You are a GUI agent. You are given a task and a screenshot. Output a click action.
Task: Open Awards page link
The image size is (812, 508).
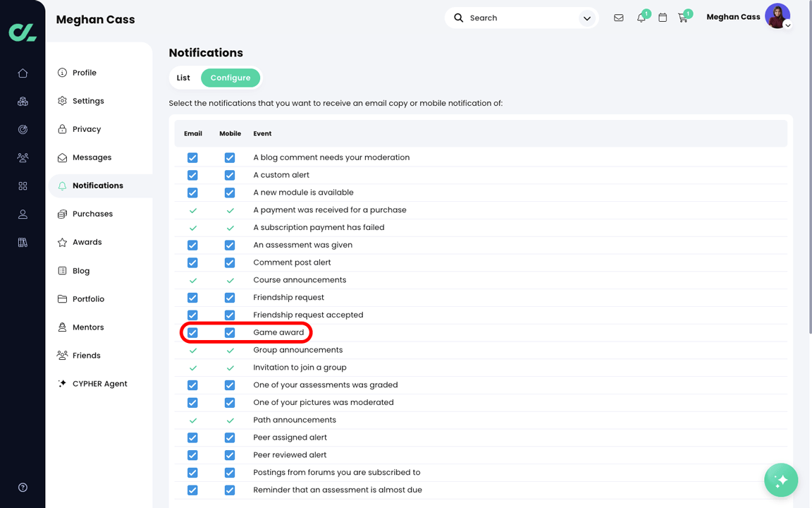point(87,242)
